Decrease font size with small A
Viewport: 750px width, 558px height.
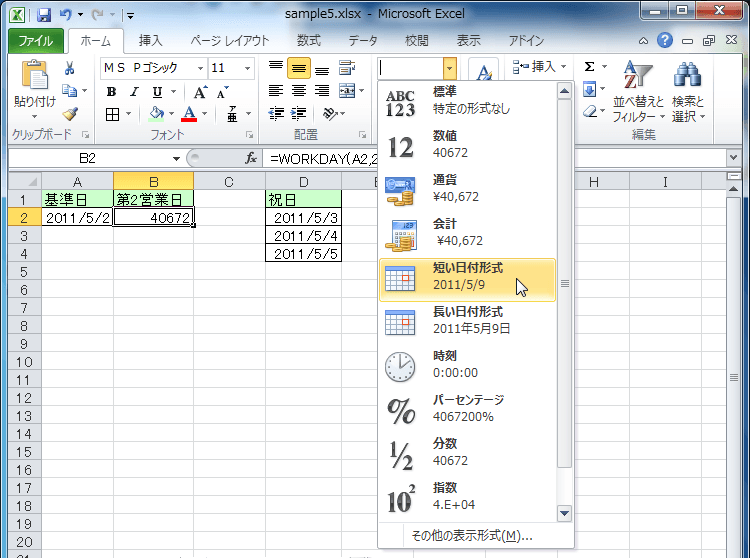pos(222,92)
